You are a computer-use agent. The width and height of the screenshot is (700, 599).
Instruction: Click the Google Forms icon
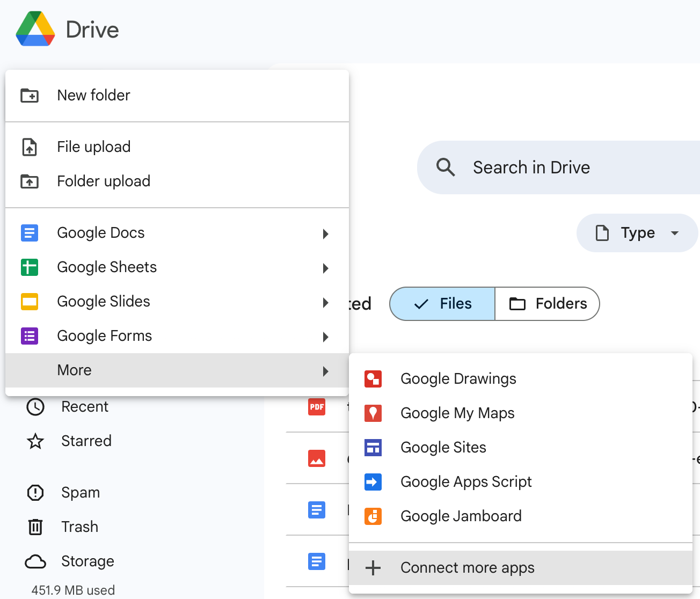click(30, 336)
